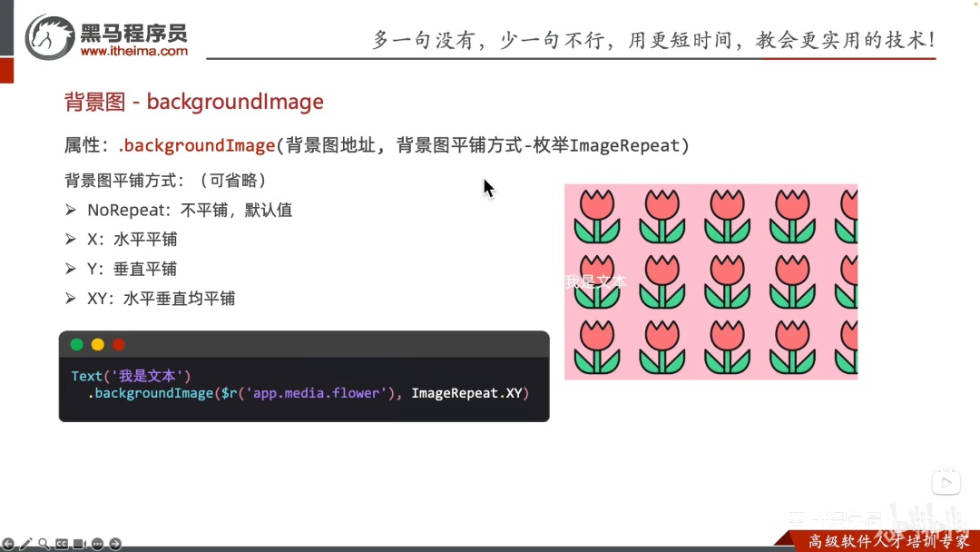Click the Bilibili play watermark icon
Image resolution: width=980 pixels, height=552 pixels.
pos(946,482)
